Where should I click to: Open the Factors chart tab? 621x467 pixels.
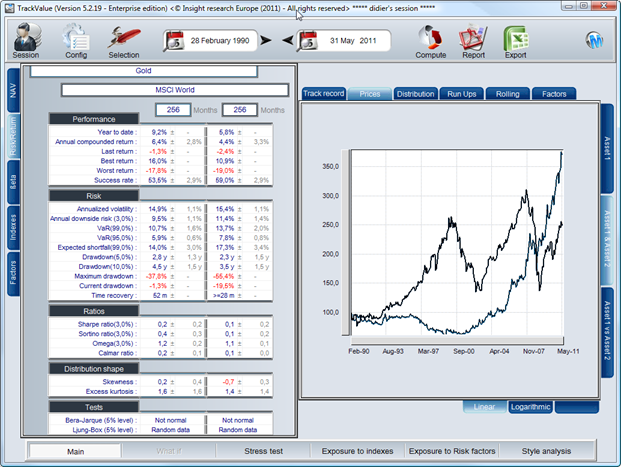point(554,94)
